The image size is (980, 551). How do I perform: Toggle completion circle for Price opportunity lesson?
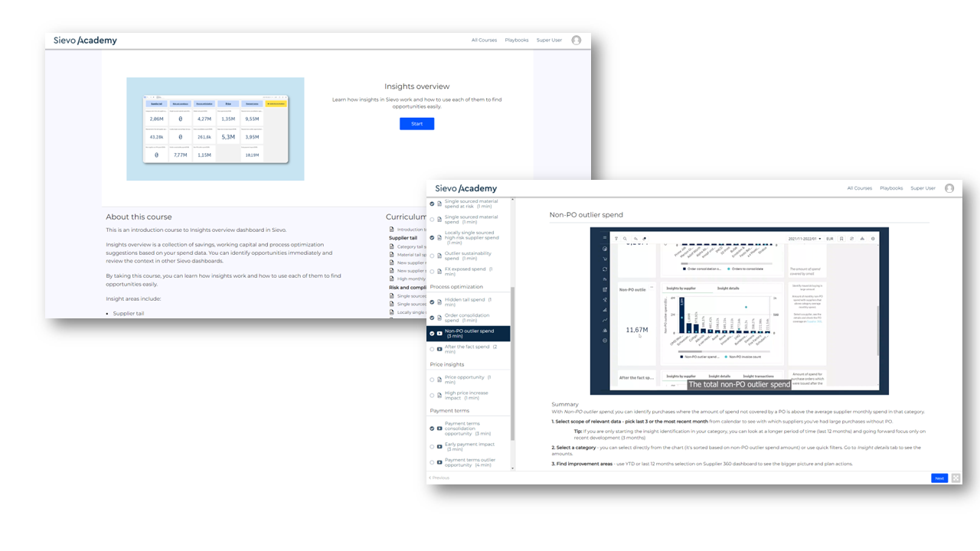(x=432, y=380)
